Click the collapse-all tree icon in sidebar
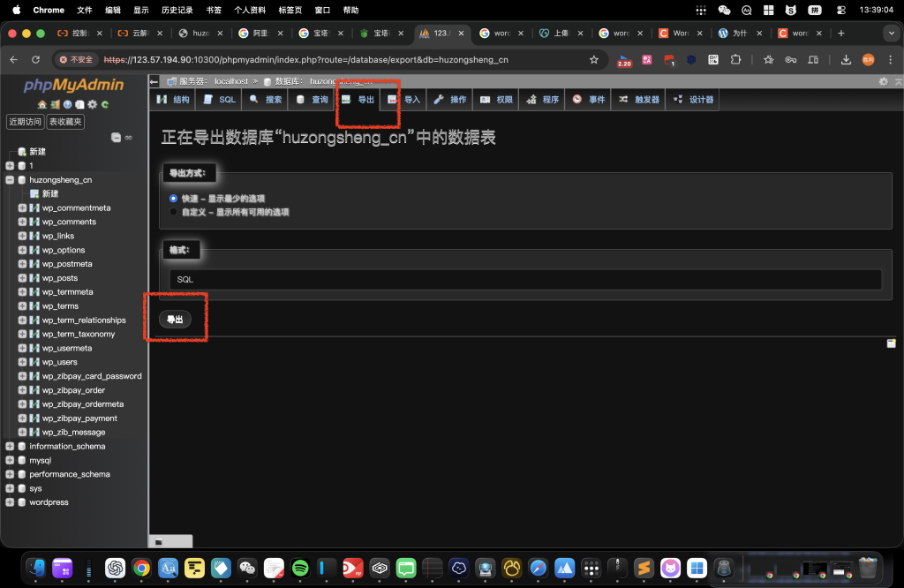 pos(116,137)
